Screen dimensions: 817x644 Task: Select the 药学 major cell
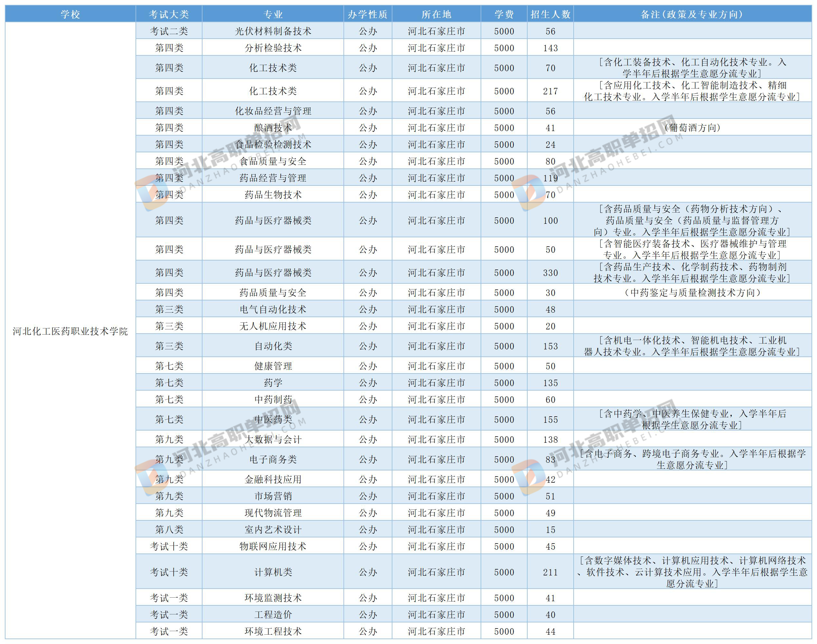[273, 382]
